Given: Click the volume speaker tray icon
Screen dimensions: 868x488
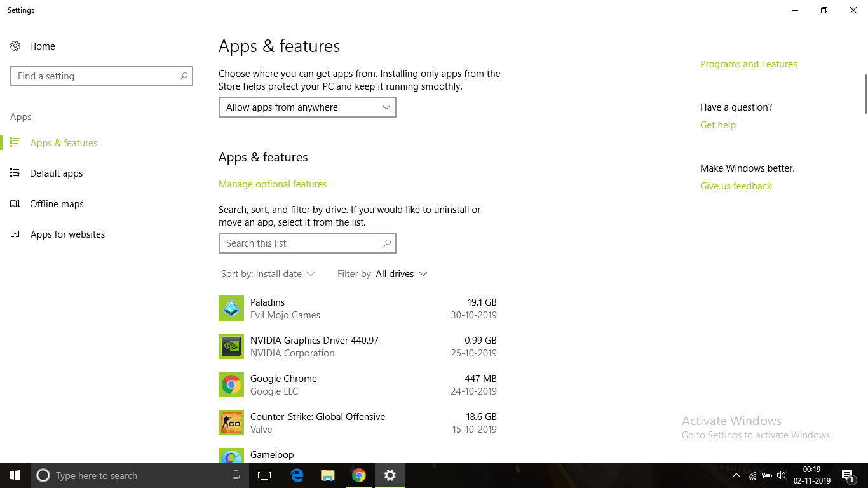Looking at the screenshot, I should (782, 475).
